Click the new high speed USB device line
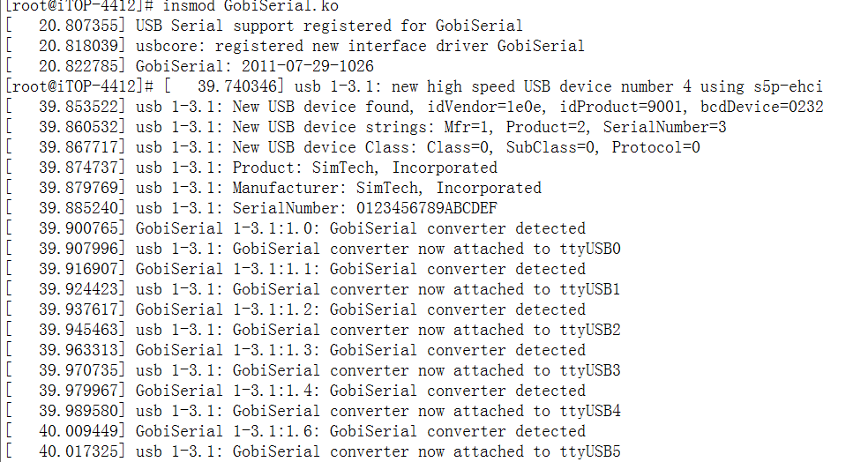This screenshot has width=868, height=462. pyautogui.click(x=414, y=87)
